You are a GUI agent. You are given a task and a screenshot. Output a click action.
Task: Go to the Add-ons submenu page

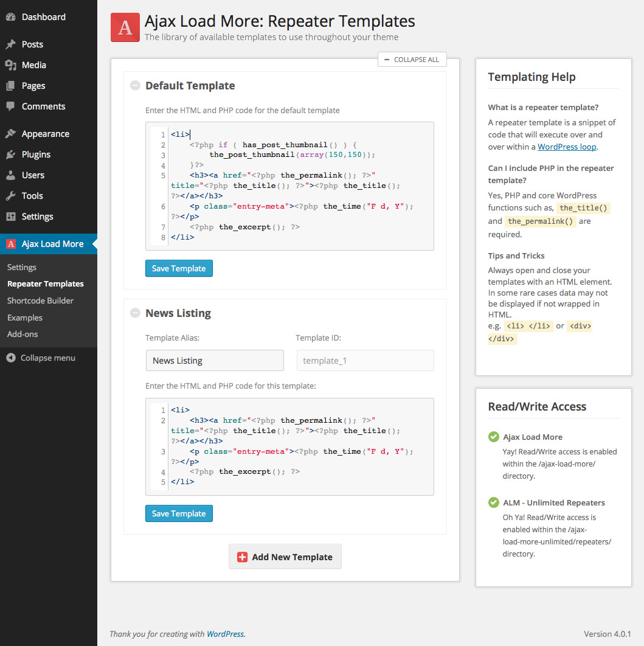[23, 334]
